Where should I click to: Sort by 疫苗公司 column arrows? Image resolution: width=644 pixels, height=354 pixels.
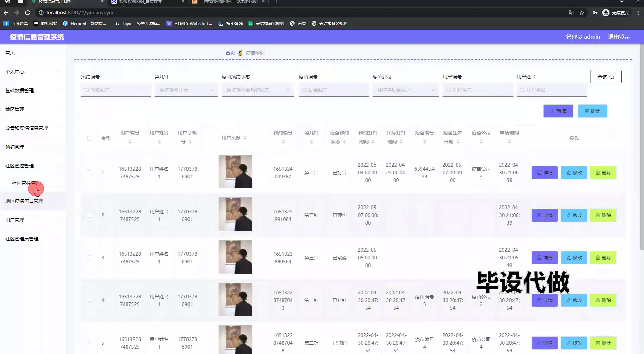pos(481,142)
